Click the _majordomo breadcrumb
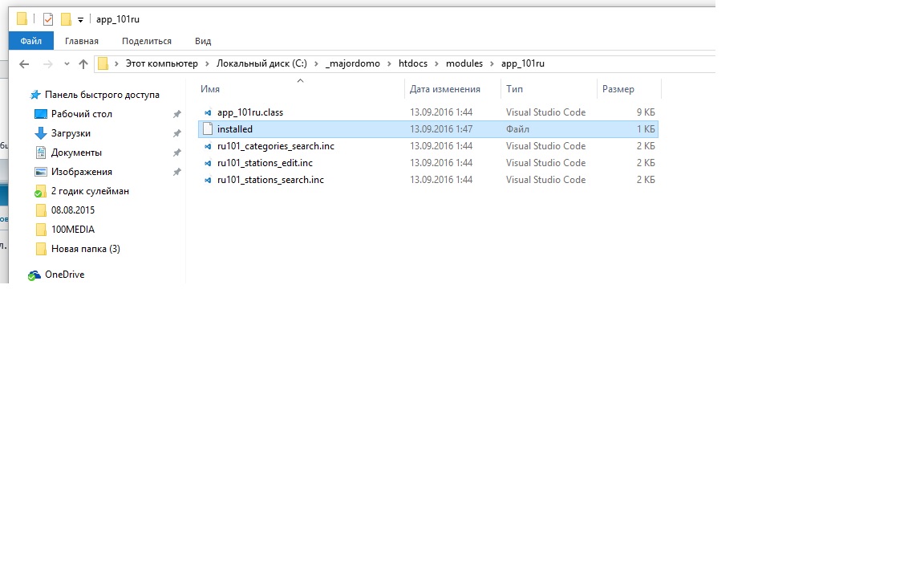This screenshot has width=924, height=578. click(x=352, y=63)
